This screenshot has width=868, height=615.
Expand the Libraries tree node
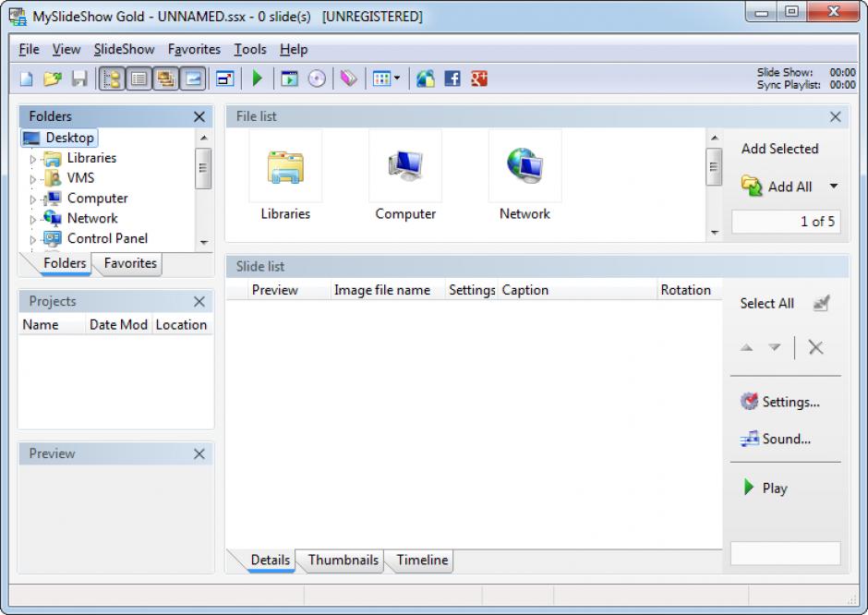[32, 160]
